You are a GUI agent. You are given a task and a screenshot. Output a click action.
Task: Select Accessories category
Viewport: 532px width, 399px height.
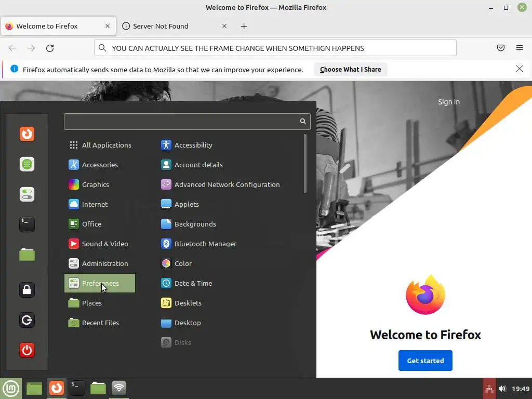click(x=100, y=165)
